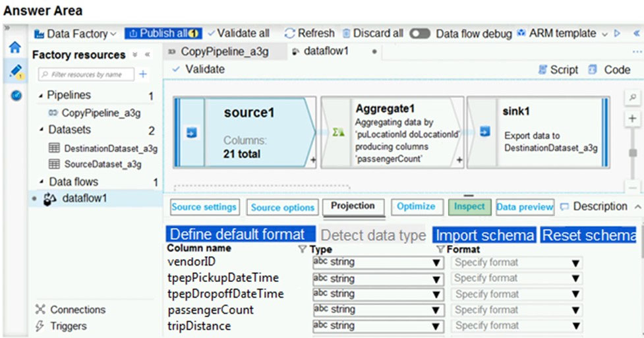Screen dimensions: 644x338
Task: Open the Home icon in left sidebar
Action: 15,47
